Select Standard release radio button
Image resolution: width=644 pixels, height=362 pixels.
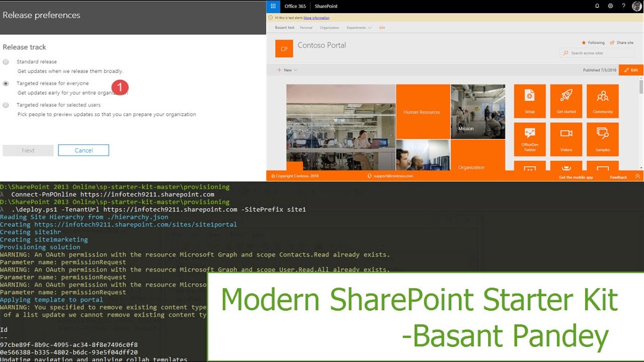[x=6, y=62]
